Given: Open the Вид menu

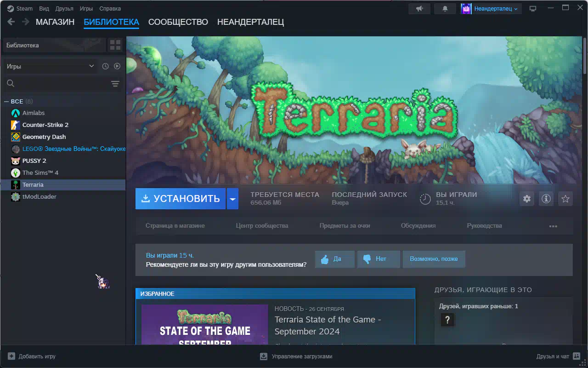Looking at the screenshot, I should [44, 9].
